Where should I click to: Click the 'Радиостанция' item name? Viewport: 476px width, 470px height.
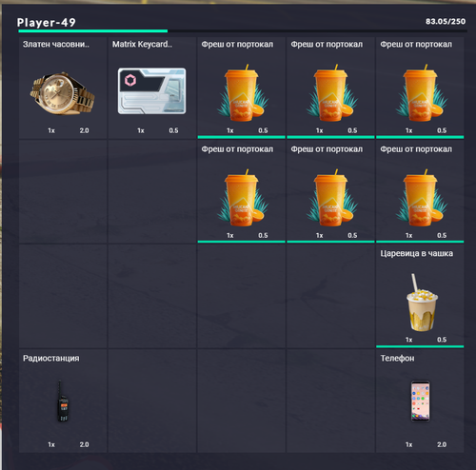pos(51,359)
